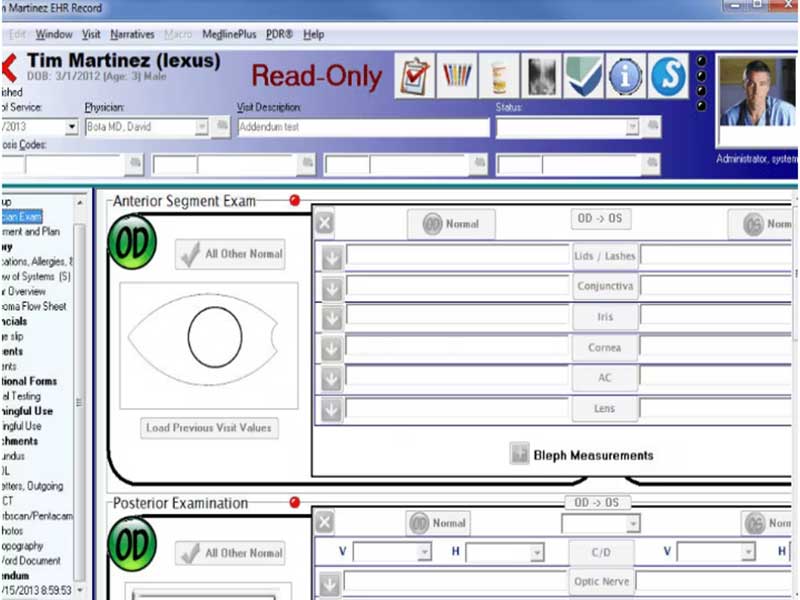Viewport: 800px width, 600px height.
Task: Open the Status dropdown
Action: pyautogui.click(x=634, y=126)
